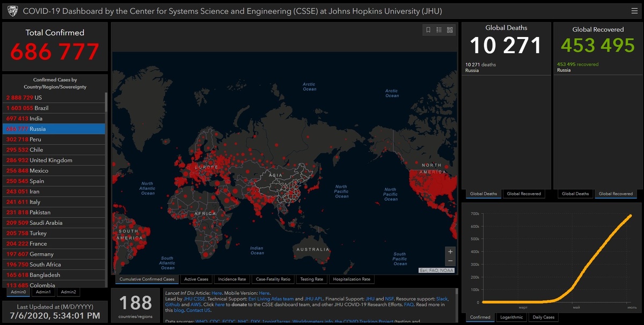Open the AWS link
Image resolution: width=644 pixels, height=325 pixels.
click(195, 305)
